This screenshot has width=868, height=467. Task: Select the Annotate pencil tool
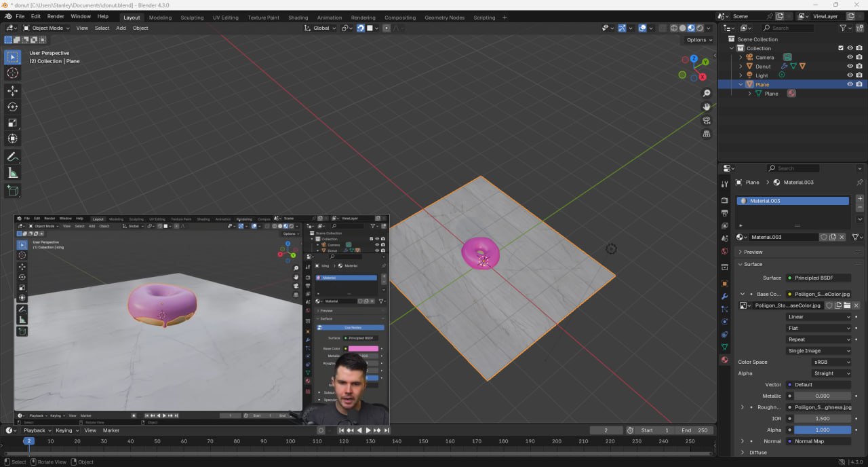click(x=12, y=157)
